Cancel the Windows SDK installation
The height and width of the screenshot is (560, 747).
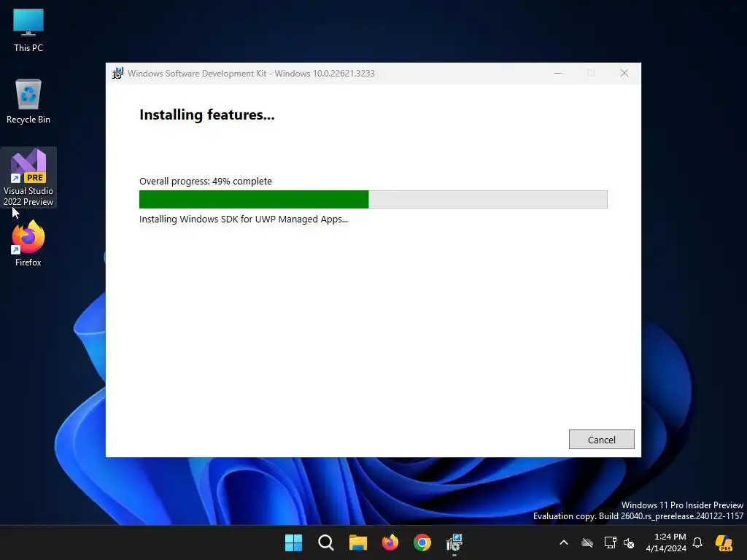[x=601, y=440]
